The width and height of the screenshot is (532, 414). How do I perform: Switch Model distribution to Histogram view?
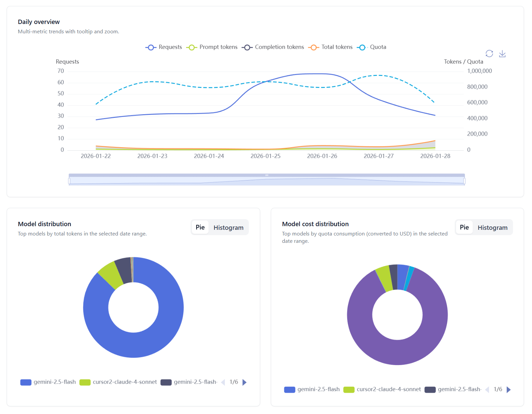[229, 227]
